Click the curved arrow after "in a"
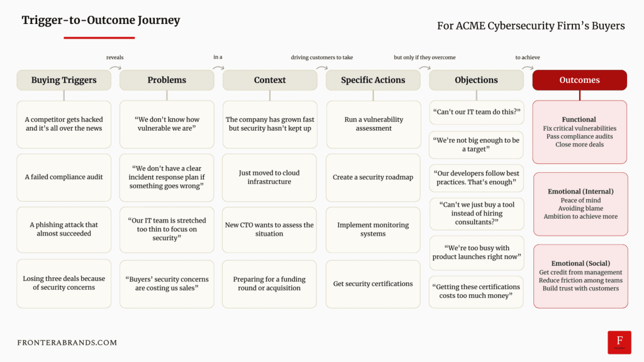This screenshot has width=644, height=362. 218,67
